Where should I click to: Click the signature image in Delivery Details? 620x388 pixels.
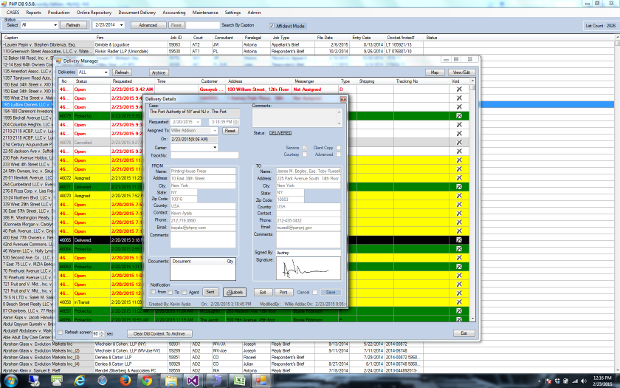point(308,268)
